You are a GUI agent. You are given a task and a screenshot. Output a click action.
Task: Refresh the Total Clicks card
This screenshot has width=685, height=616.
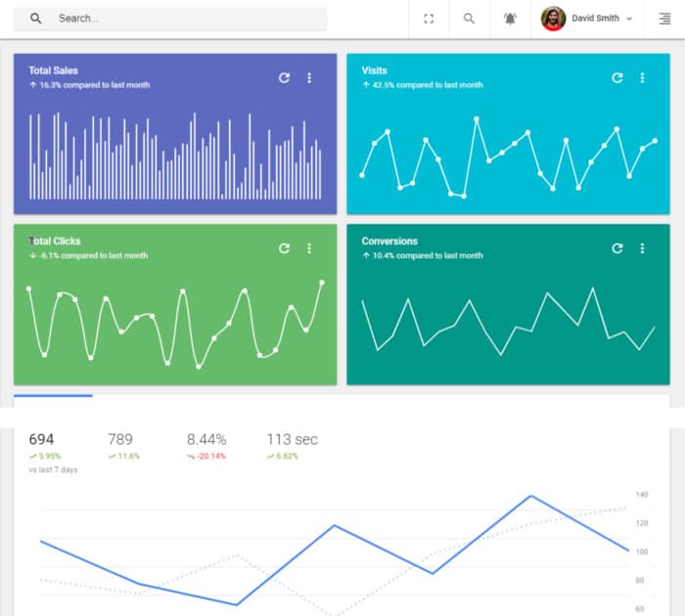[x=284, y=248]
